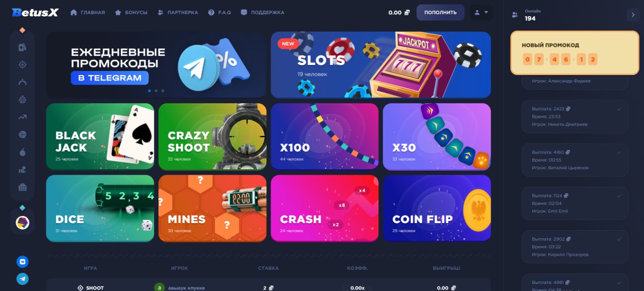The height and width of the screenshot is (291, 644).
Task: Collapse the online chat panel with arrow
Action: click(x=633, y=15)
